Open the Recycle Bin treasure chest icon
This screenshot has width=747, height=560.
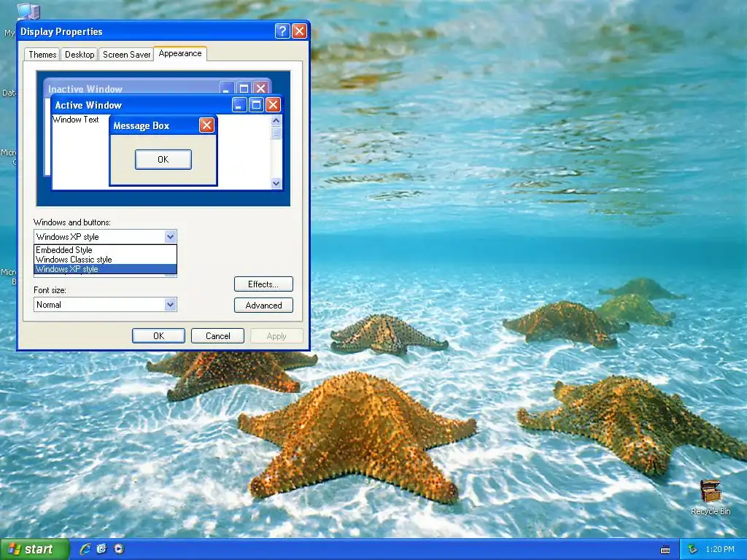point(711,491)
